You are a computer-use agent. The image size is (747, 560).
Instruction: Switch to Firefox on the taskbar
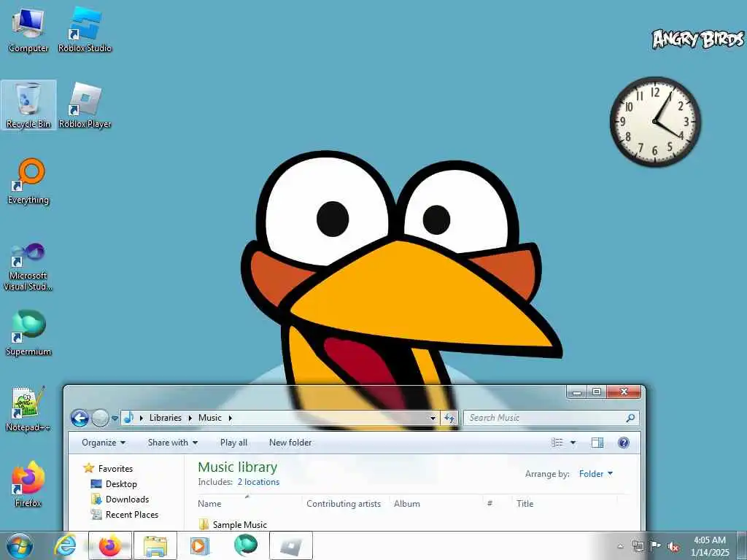[110, 545]
